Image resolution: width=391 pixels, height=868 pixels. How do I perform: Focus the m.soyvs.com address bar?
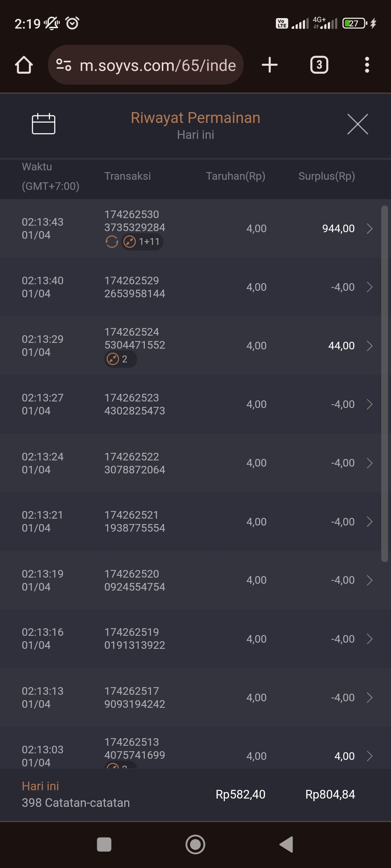[x=157, y=65]
